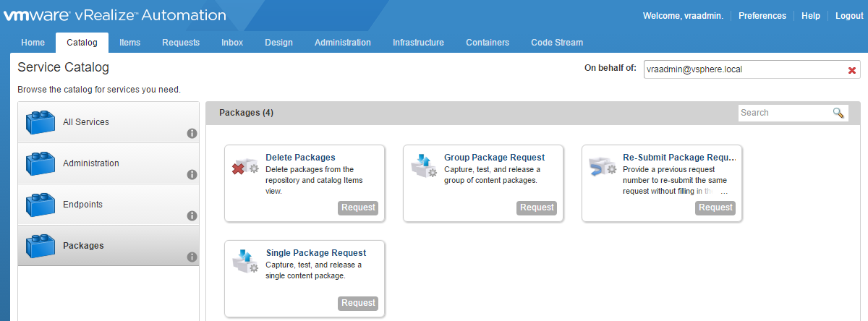Clear the On behalf of field with red X
The image size is (868, 321).
tap(851, 70)
